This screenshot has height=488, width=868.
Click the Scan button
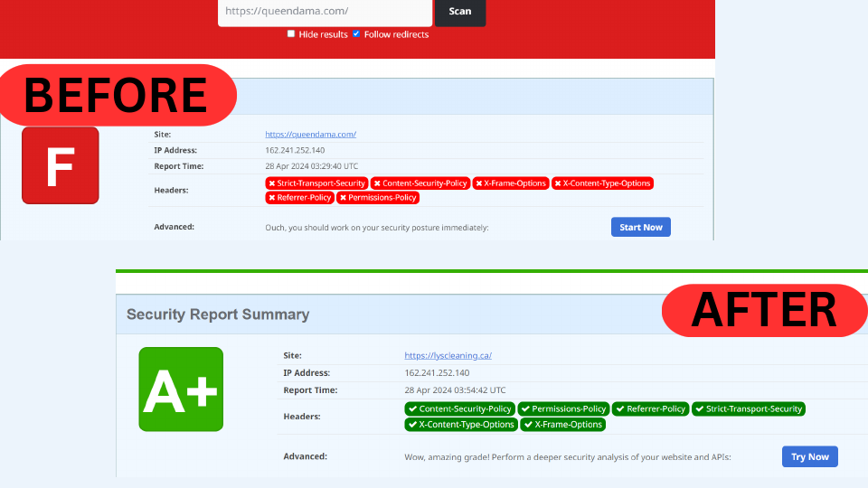click(x=460, y=12)
